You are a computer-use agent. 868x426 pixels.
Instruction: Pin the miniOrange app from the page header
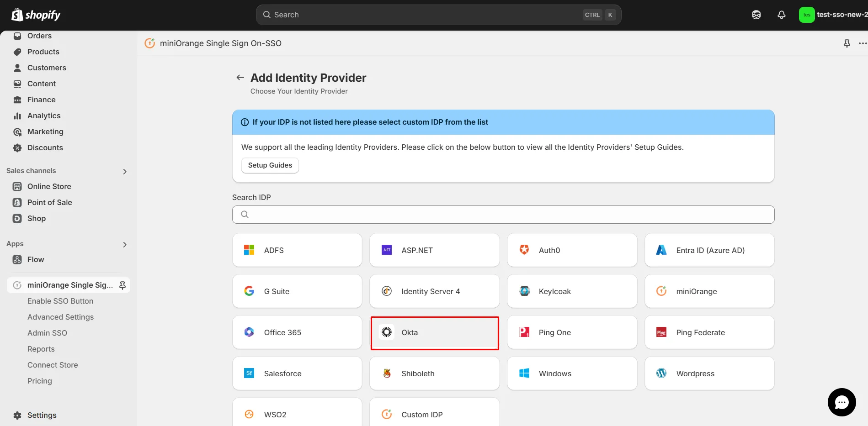point(847,43)
